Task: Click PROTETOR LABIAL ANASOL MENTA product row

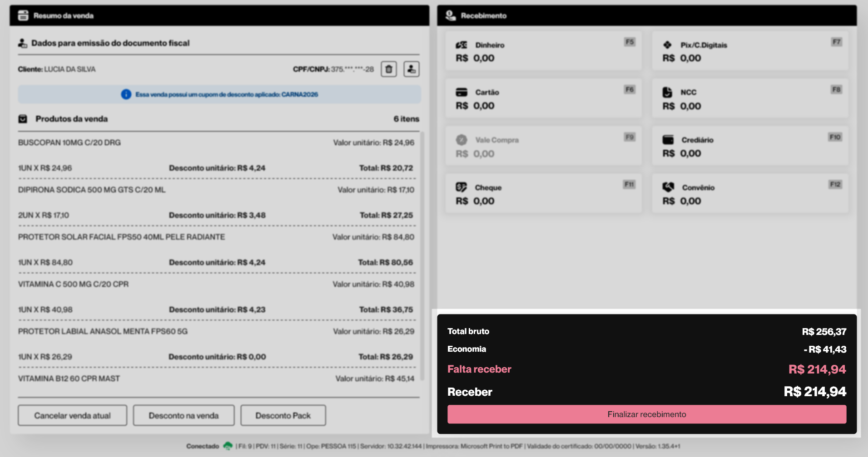Action: (103, 332)
